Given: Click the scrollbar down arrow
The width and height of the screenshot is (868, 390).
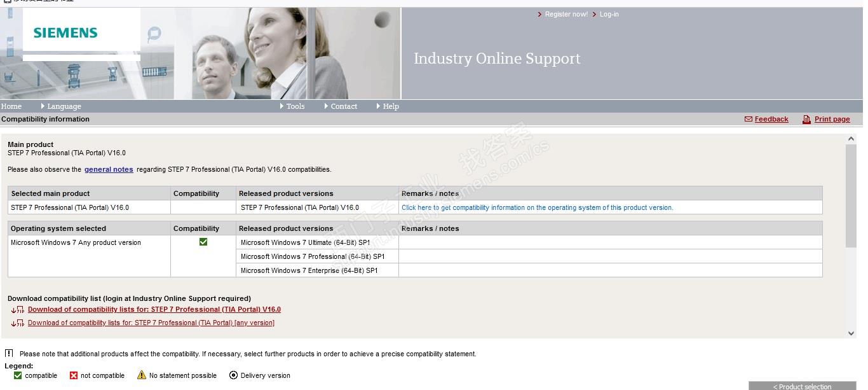Looking at the screenshot, I should coord(851,333).
